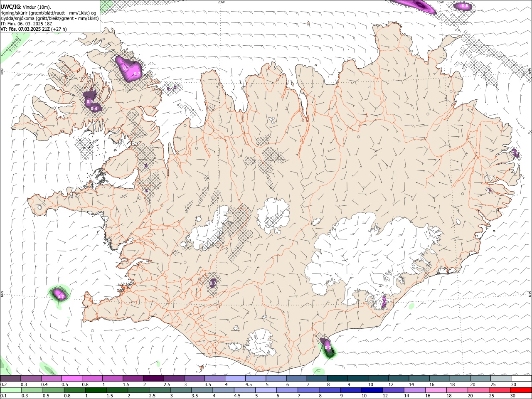Click the 0.3 label in south-central Iceland
Image resolution: width=532 pixels, height=399 pixels.
pos(213,283)
